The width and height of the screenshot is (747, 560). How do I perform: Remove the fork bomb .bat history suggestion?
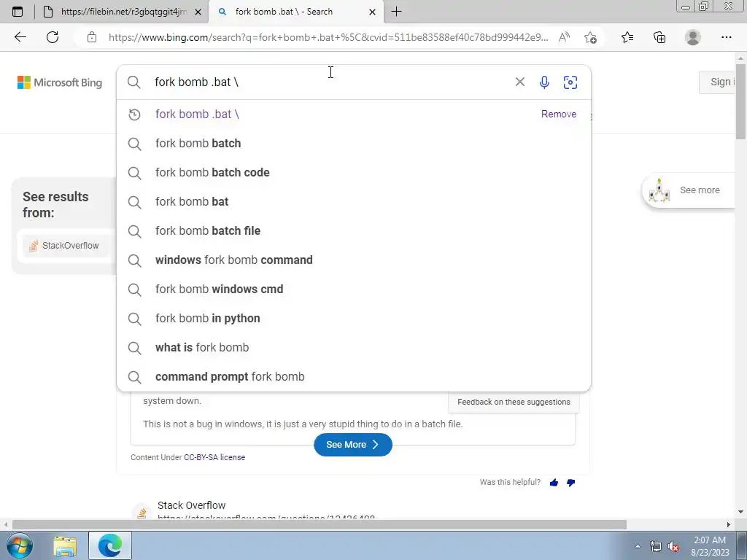558,114
